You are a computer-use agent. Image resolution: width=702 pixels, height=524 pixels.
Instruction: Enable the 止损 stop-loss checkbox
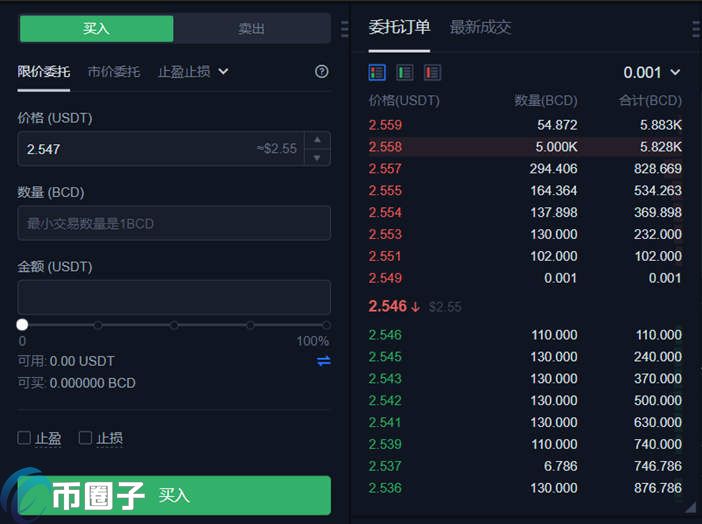(x=85, y=438)
